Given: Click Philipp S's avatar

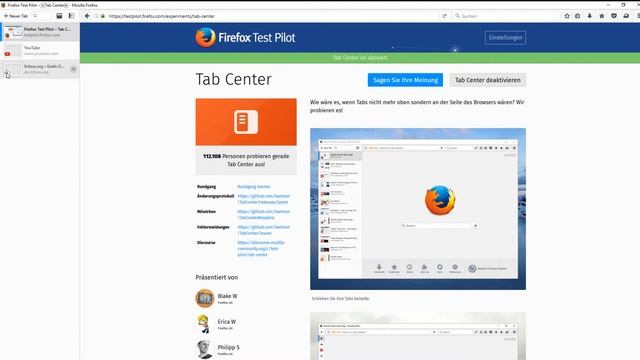Looking at the screenshot, I should (205, 349).
